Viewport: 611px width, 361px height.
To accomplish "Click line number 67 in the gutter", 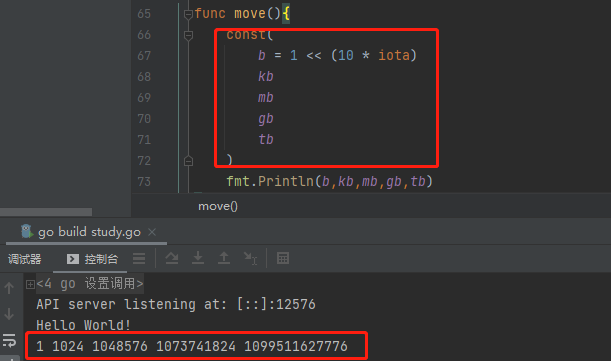I will point(144,56).
